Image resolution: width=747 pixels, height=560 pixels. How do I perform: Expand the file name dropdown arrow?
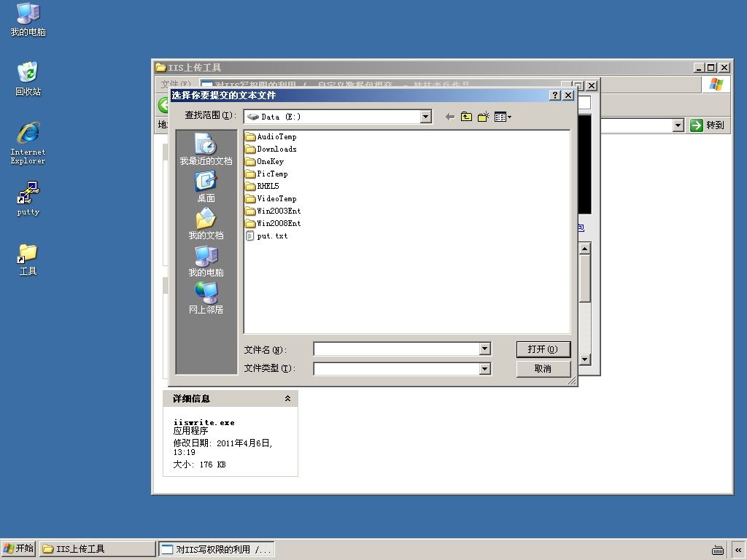(485, 349)
